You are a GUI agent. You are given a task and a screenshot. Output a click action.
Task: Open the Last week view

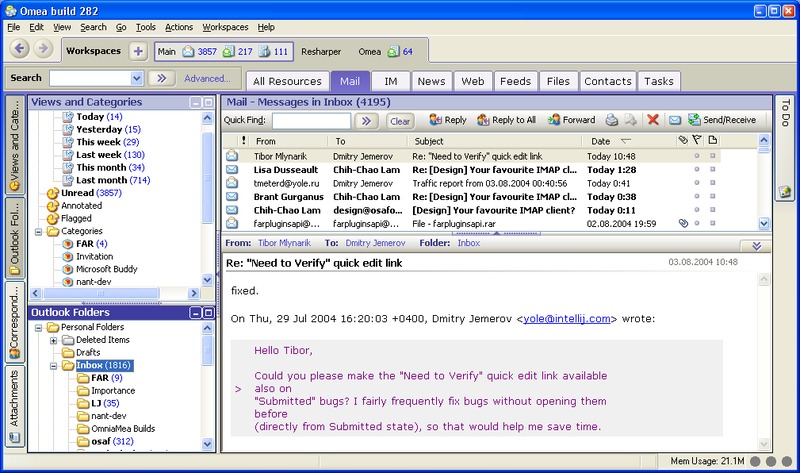point(110,155)
